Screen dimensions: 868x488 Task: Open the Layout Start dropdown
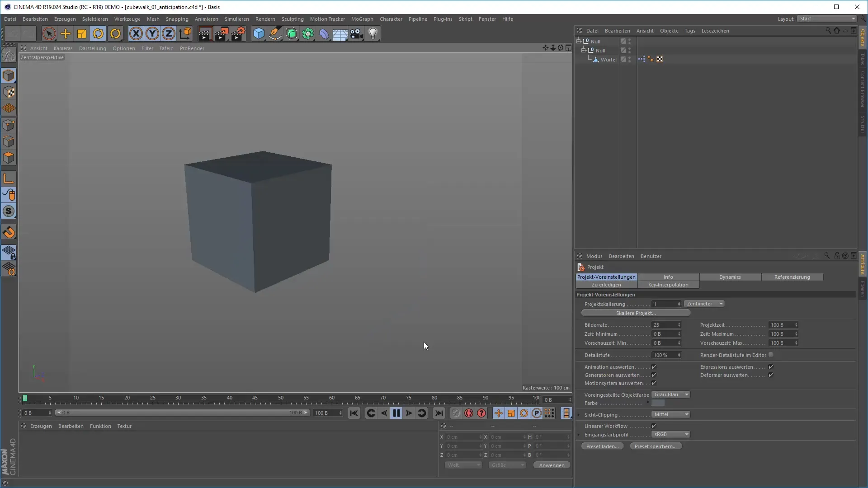(x=827, y=19)
